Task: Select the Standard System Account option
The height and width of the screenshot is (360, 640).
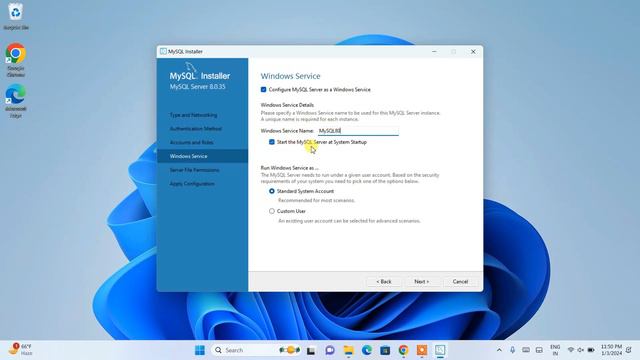Action: pos(271,191)
